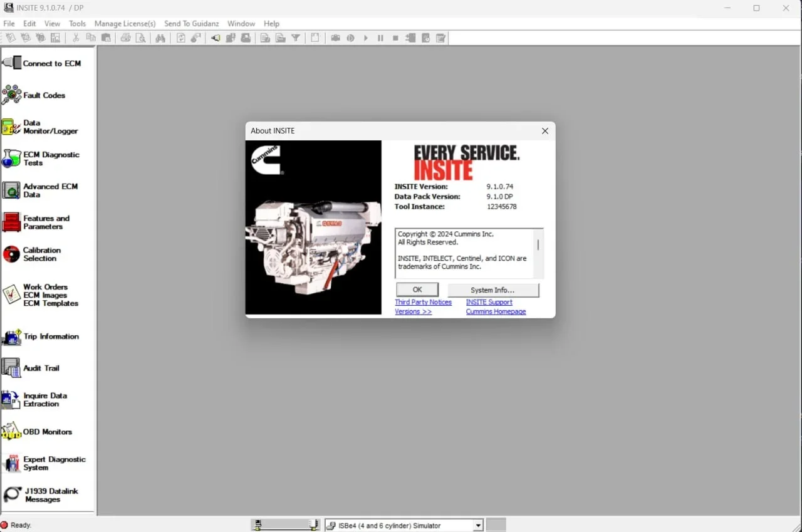Open the Tools menu
This screenshot has width=802, height=532.
pos(78,24)
